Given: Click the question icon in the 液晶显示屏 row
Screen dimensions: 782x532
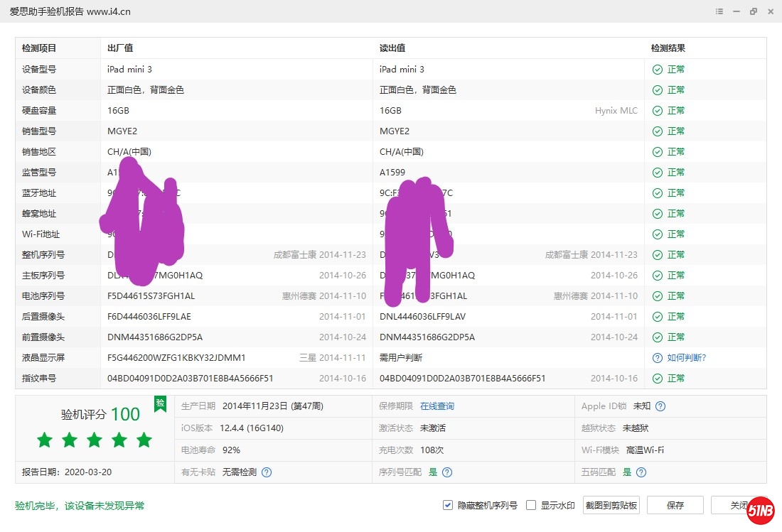Looking at the screenshot, I should tap(658, 358).
